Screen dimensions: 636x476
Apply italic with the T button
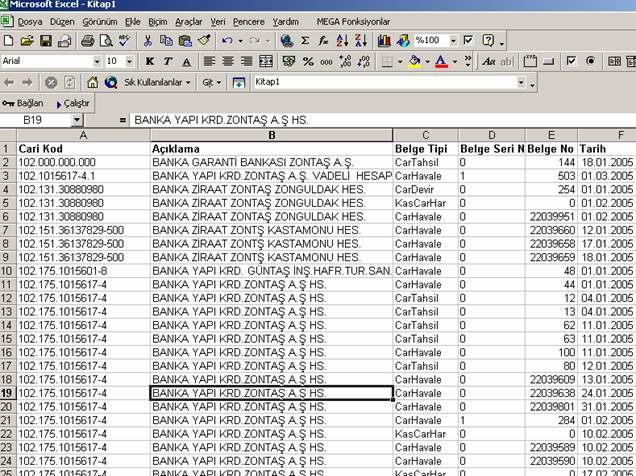168,61
